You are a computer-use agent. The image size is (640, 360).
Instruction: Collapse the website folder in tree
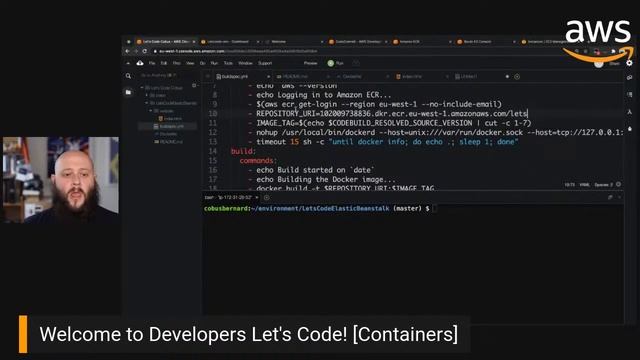tap(151, 111)
